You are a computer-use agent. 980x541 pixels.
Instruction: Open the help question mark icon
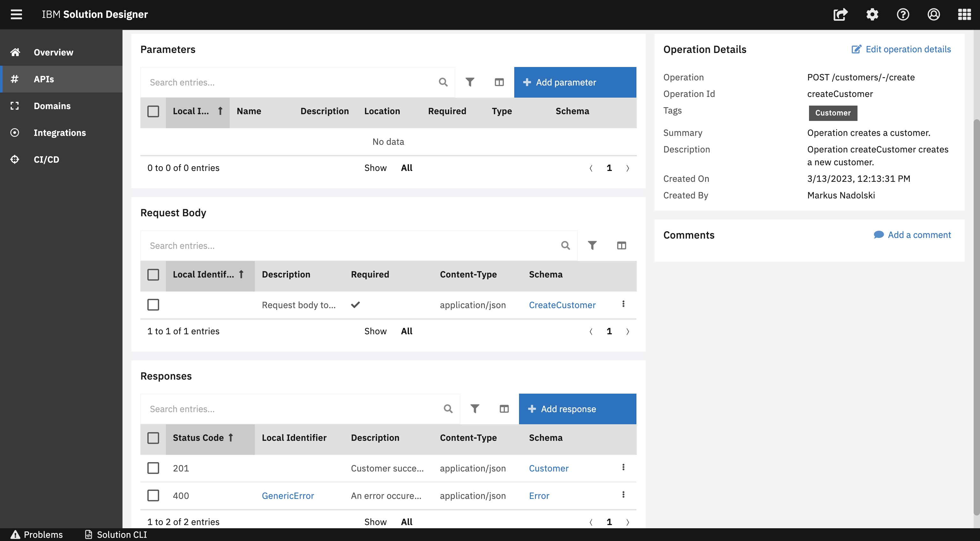point(903,14)
